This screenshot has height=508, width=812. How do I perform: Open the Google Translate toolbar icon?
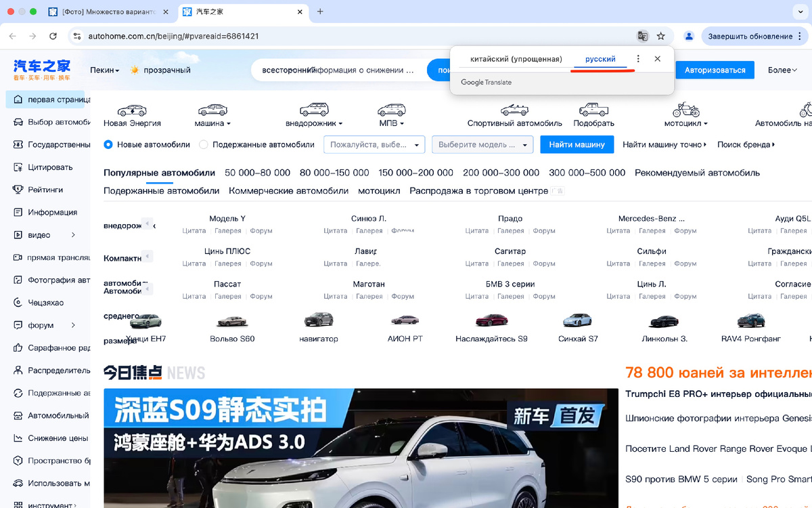pyautogui.click(x=642, y=36)
